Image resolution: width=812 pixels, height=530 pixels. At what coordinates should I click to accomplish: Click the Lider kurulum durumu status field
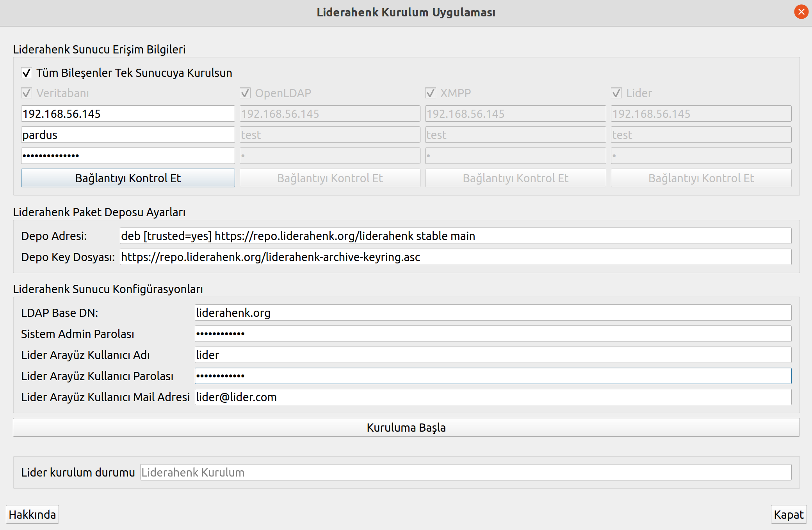[465, 472]
